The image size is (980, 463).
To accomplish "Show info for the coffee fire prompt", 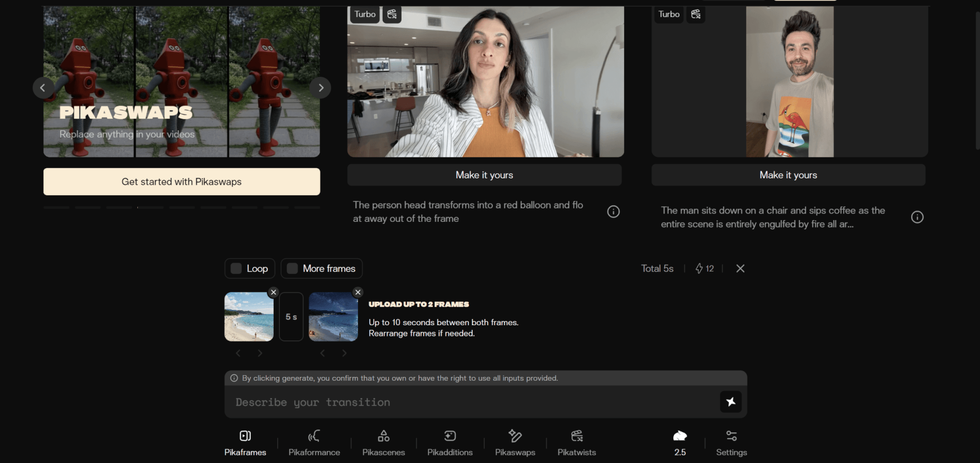I will (x=917, y=217).
